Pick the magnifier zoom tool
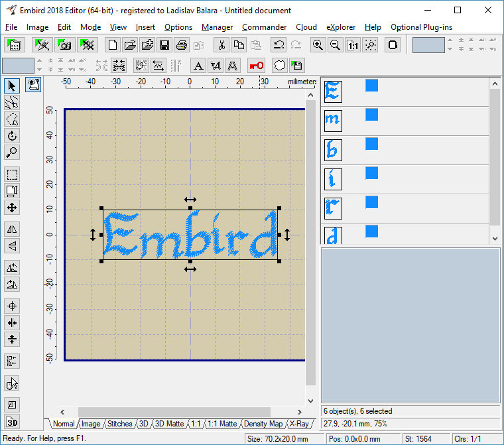 [12, 152]
